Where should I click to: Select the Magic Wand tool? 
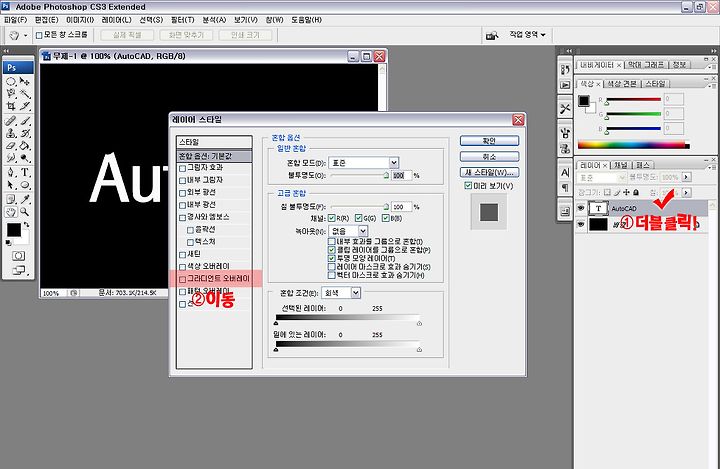[25, 94]
